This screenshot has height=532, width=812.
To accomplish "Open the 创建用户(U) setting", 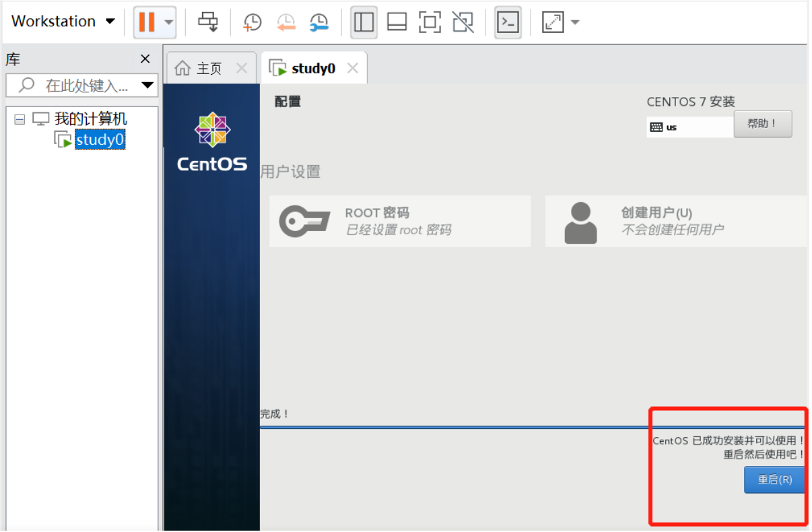I will coord(675,222).
